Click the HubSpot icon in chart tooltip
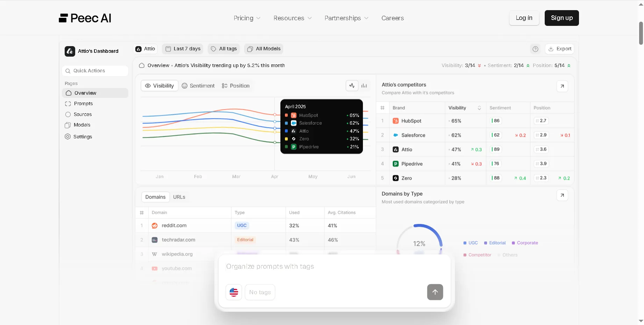Image resolution: width=644 pixels, height=325 pixels. point(294,115)
